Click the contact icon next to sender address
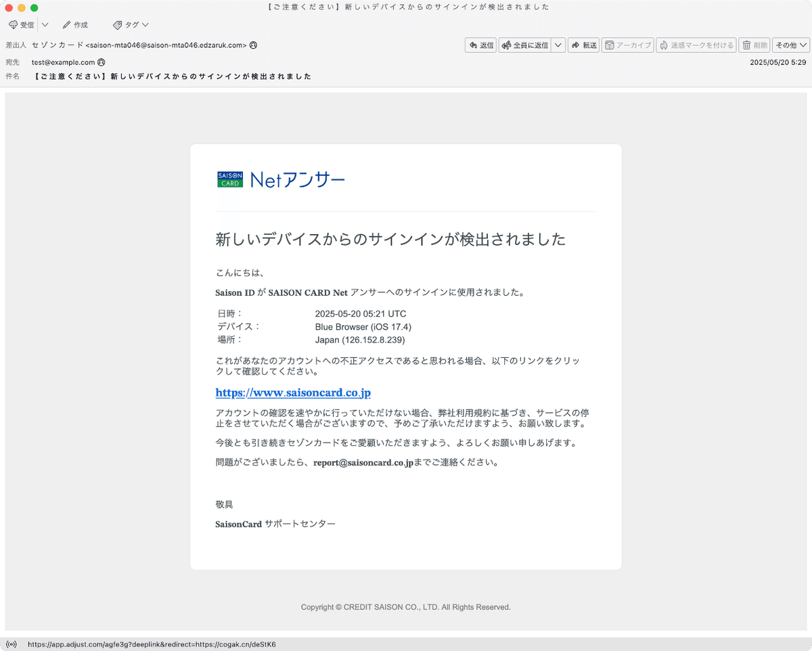This screenshot has width=812, height=651. (x=253, y=45)
